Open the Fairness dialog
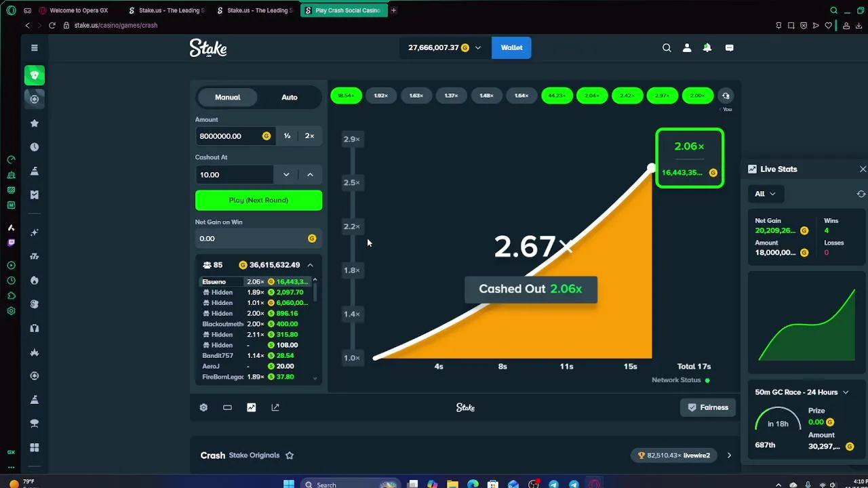The width and height of the screenshot is (868, 488). coord(708,407)
